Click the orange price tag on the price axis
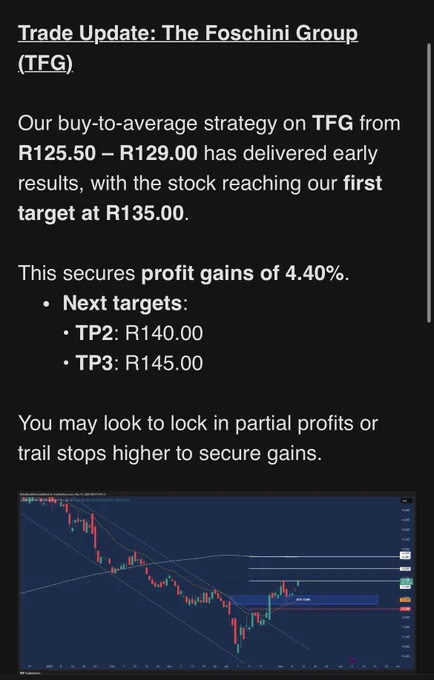Screen dimensions: 434x680 pyautogui.click(x=405, y=600)
